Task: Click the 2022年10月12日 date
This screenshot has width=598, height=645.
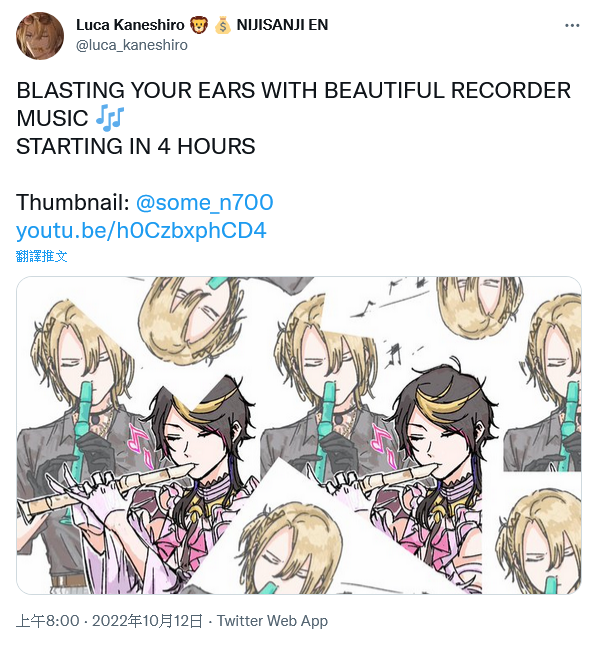Action: click(148, 621)
